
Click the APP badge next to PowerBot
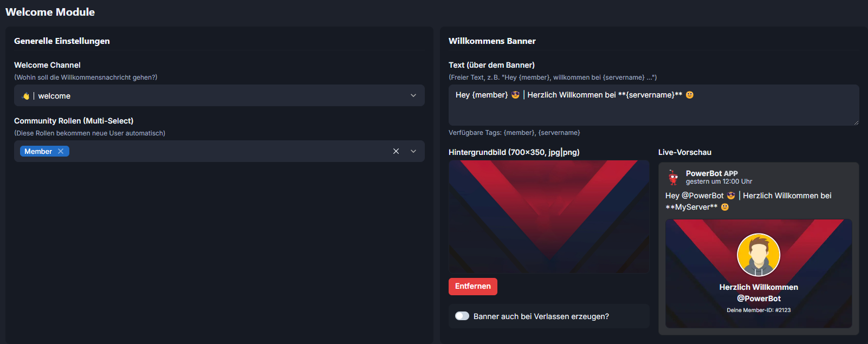pyautogui.click(x=731, y=173)
